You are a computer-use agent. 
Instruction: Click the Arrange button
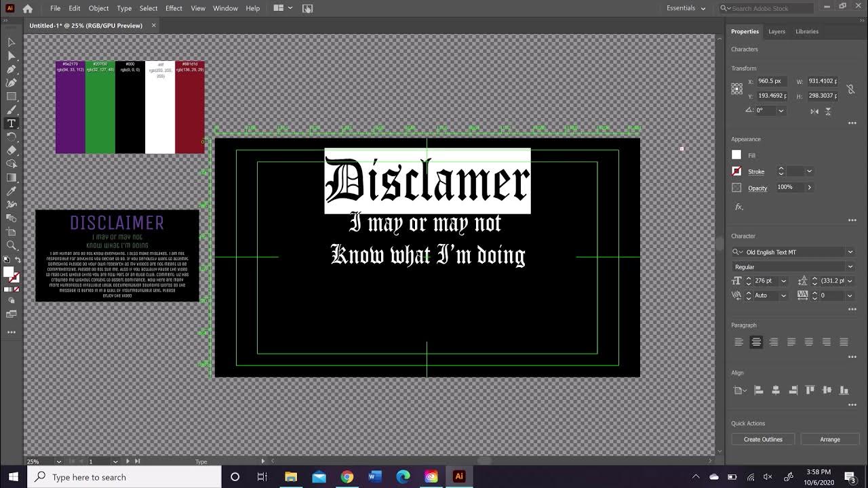coord(830,439)
